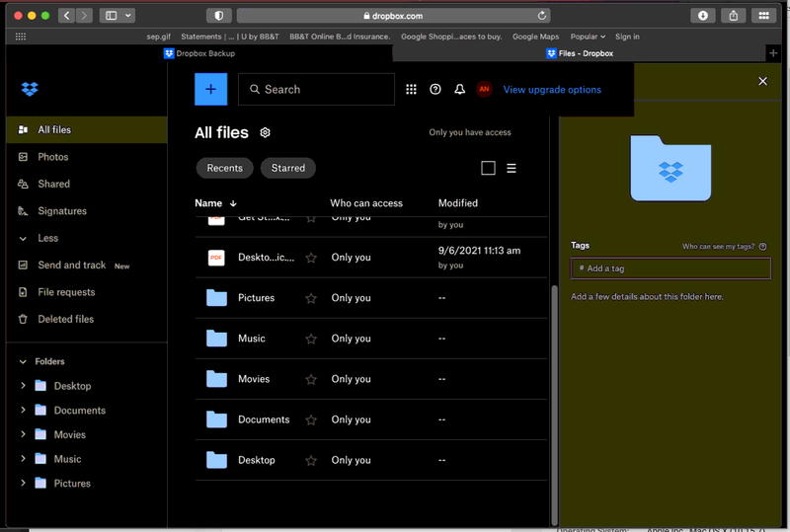Switch to the Dropbox Backup browser tab

pyautogui.click(x=200, y=53)
